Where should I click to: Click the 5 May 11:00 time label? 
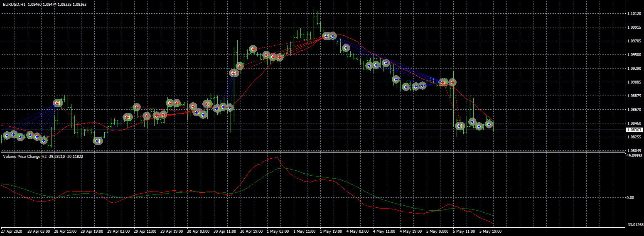(x=464, y=231)
